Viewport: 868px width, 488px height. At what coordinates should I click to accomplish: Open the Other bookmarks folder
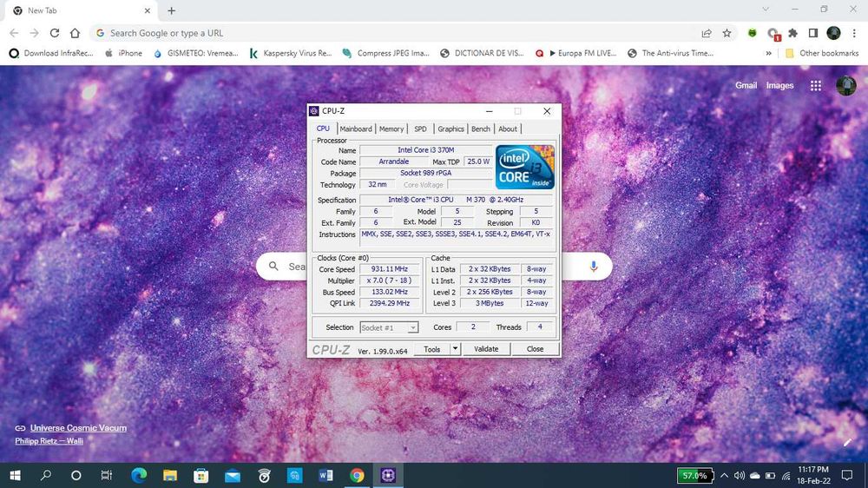[822, 53]
